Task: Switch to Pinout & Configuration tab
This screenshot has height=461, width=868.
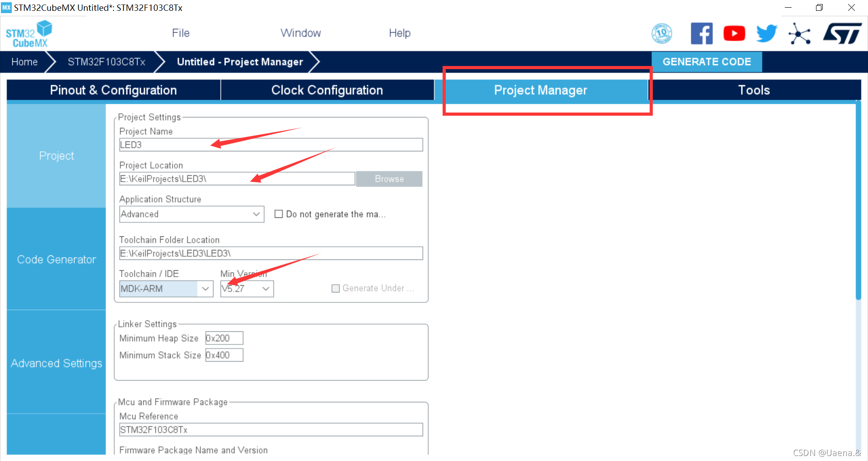Action: (x=113, y=90)
